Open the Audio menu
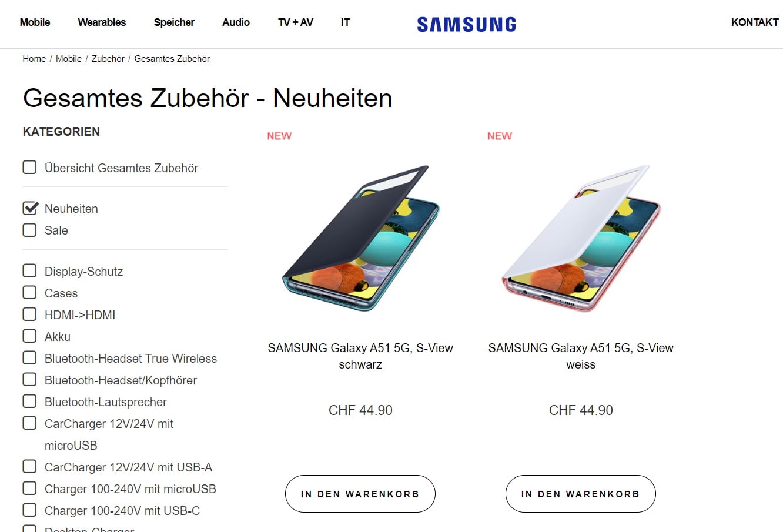 236,22
